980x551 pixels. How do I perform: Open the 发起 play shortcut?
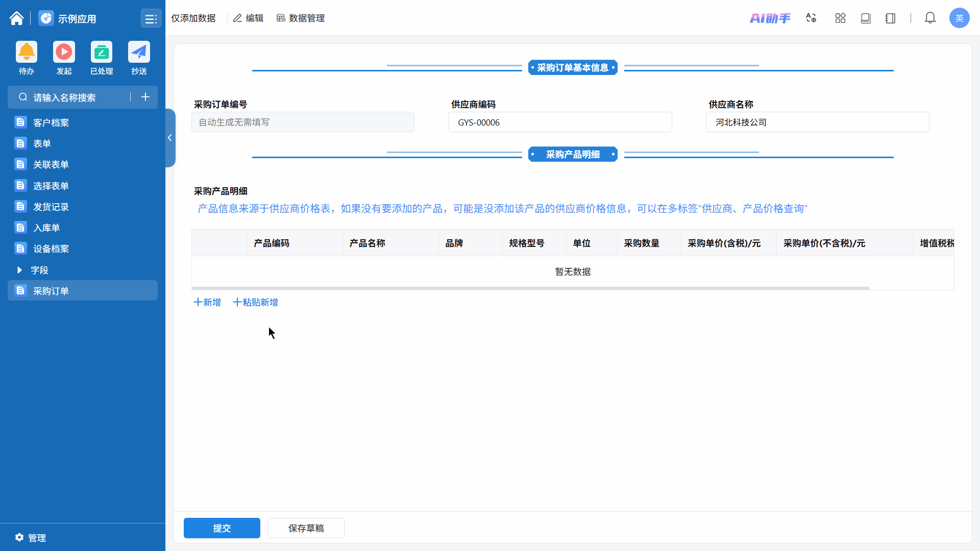[x=64, y=52]
